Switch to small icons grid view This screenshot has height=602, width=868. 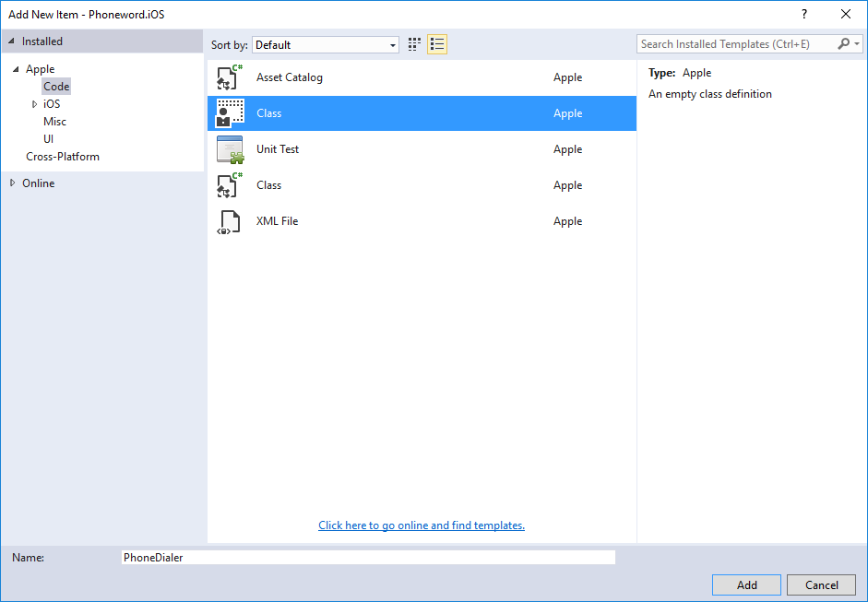(x=415, y=44)
